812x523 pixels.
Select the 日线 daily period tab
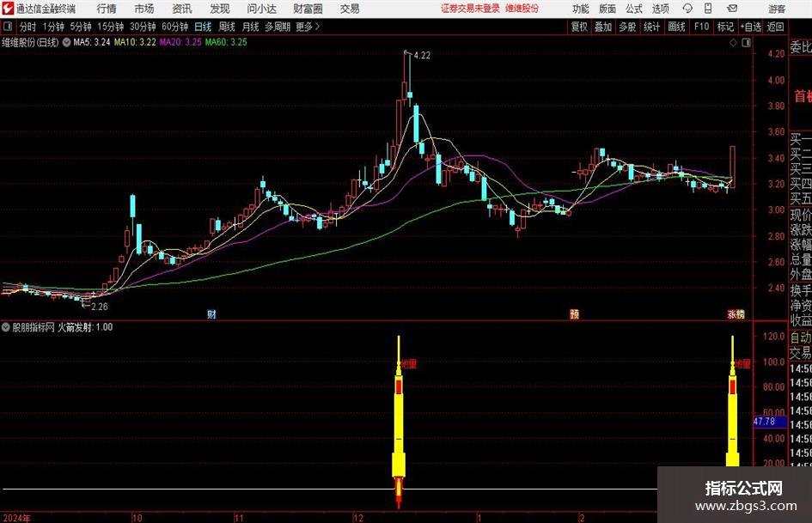tap(203, 27)
